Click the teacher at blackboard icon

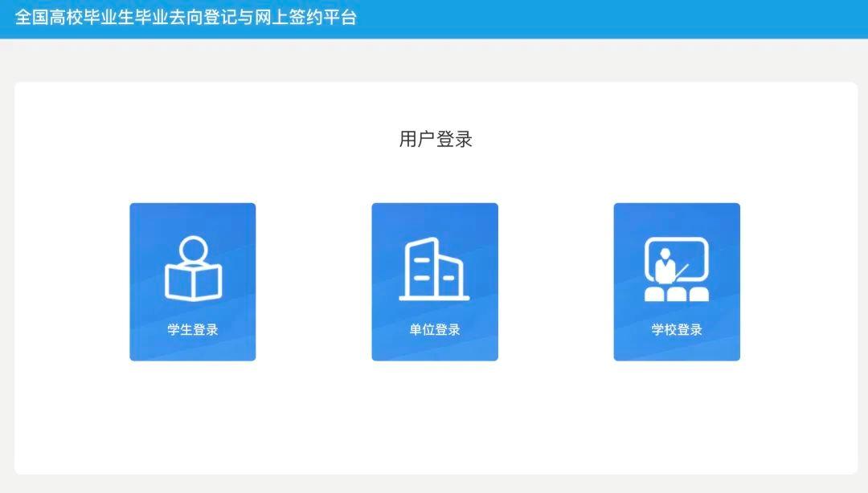pos(677,270)
